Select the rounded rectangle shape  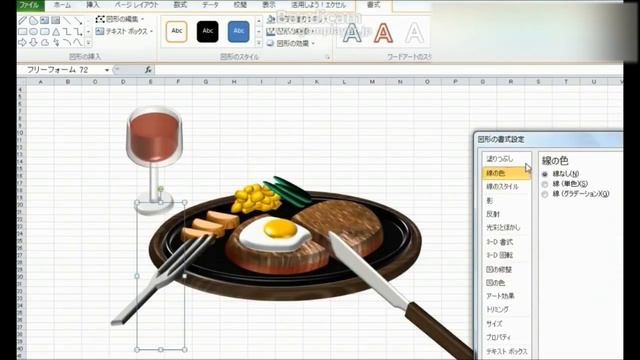click(44, 31)
